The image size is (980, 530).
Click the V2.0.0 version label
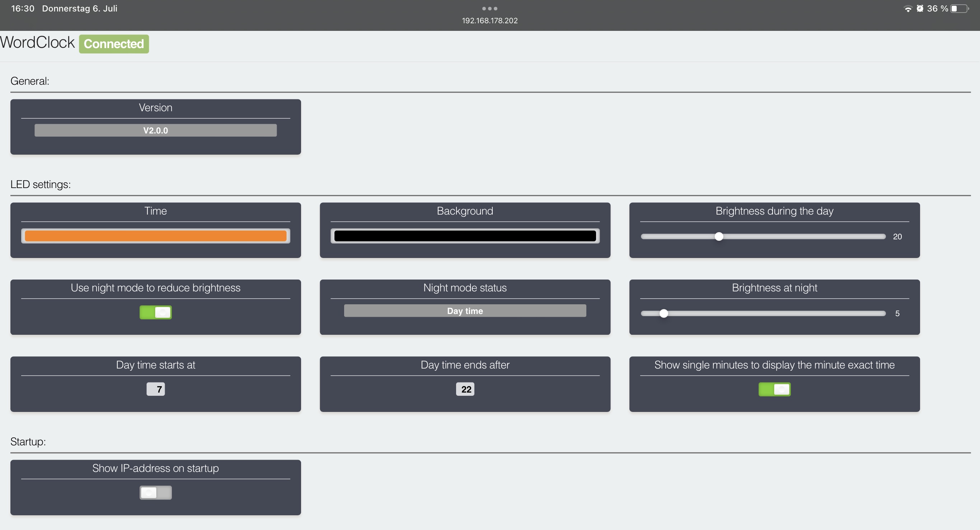[x=156, y=131]
